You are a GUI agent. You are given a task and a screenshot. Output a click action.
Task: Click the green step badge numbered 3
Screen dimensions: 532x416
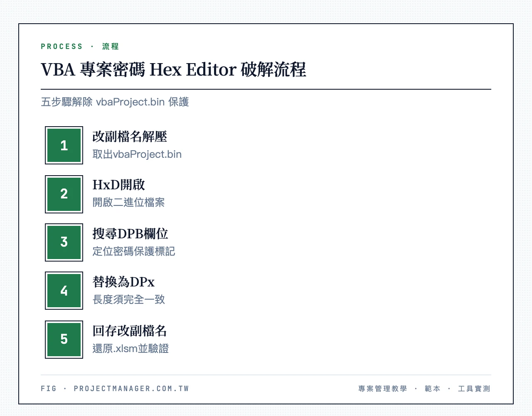[64, 242]
